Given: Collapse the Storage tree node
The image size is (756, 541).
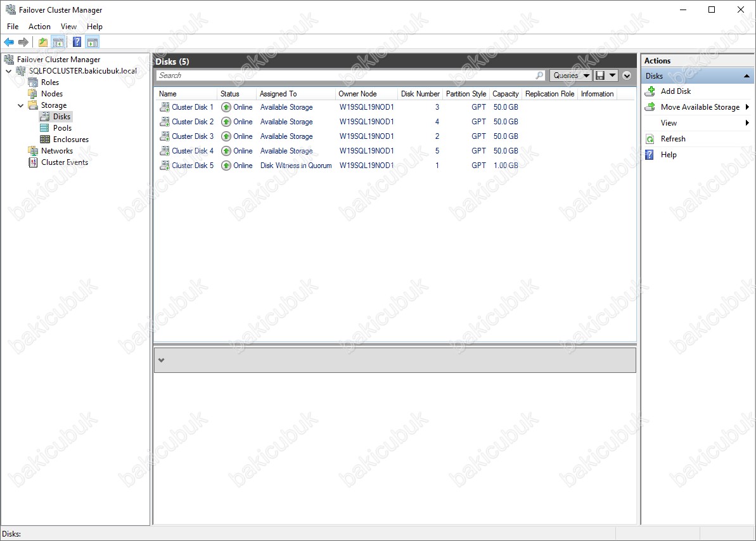Looking at the screenshot, I should [x=21, y=105].
